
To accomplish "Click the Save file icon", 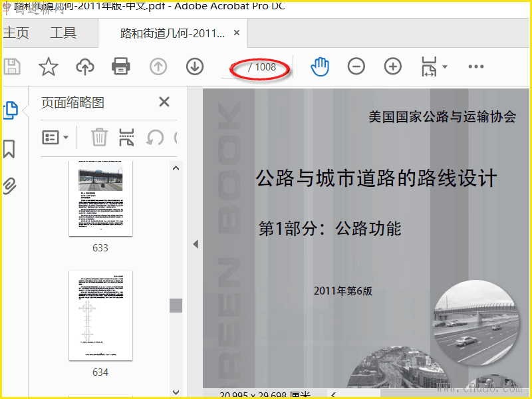I will point(12,66).
